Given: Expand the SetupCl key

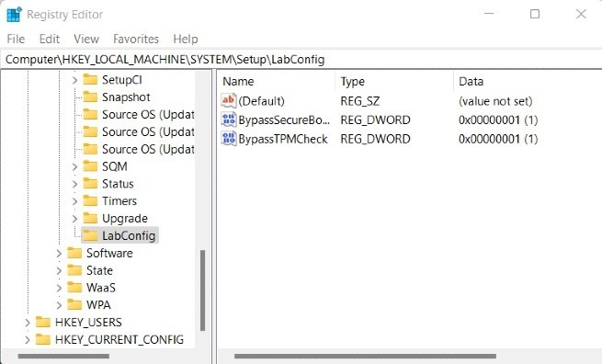Looking at the screenshot, I should 74,80.
